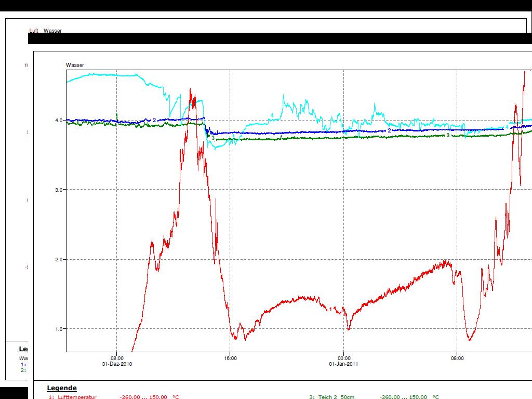Click the 08:00 31-Dez-2010 time axis label
Image resolution: width=532 pixels, height=399 pixels.
(117, 361)
